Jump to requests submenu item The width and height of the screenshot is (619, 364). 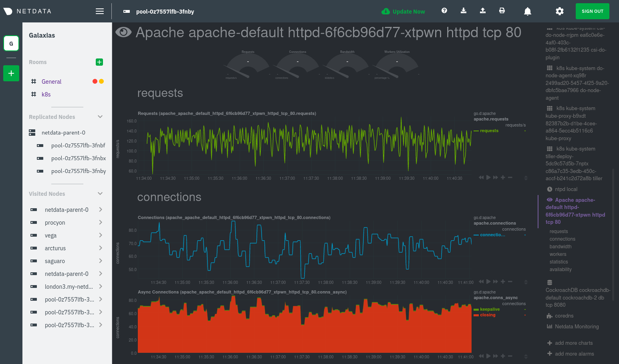559,231
